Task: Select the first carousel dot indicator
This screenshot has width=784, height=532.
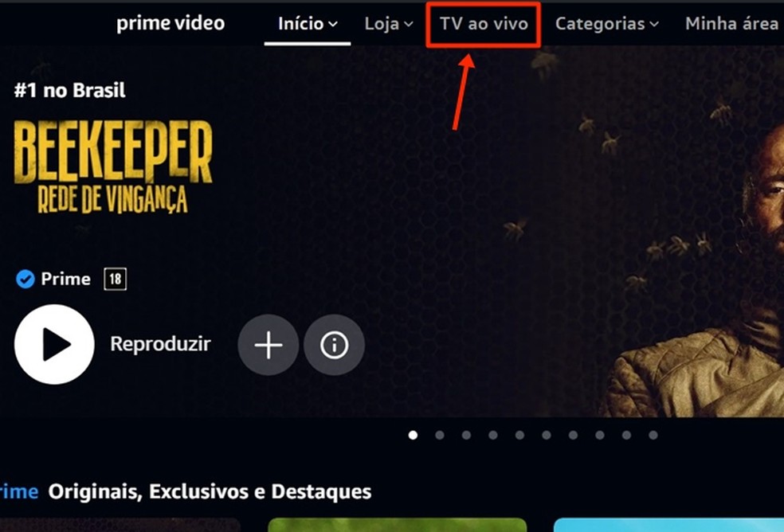Action: point(413,435)
